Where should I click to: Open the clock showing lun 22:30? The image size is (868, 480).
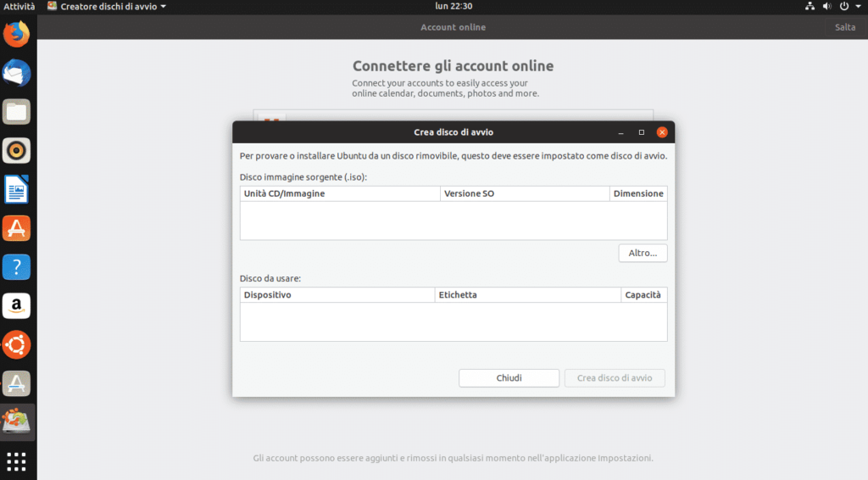click(453, 6)
